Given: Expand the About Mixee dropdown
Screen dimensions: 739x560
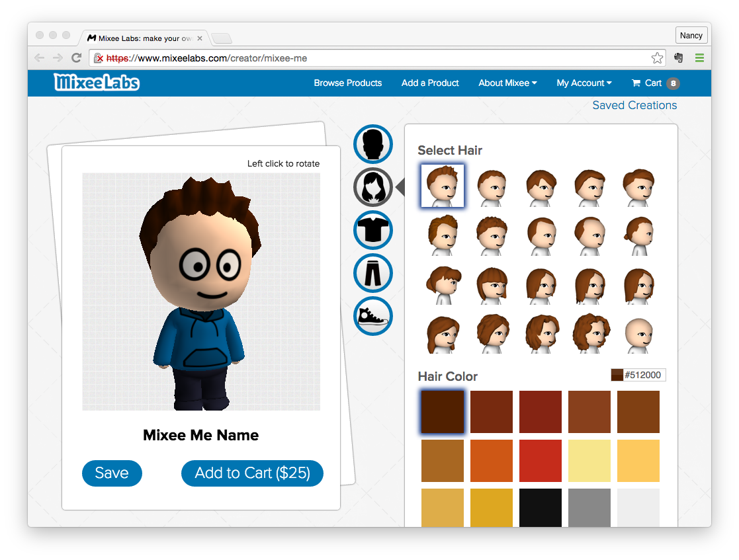Looking at the screenshot, I should click(507, 83).
